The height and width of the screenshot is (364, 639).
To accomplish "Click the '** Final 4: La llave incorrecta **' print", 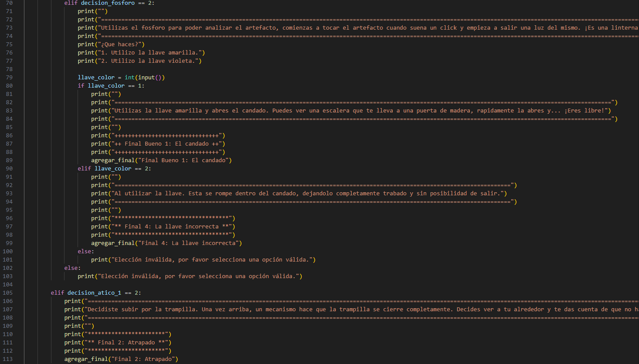I will click(x=173, y=227).
